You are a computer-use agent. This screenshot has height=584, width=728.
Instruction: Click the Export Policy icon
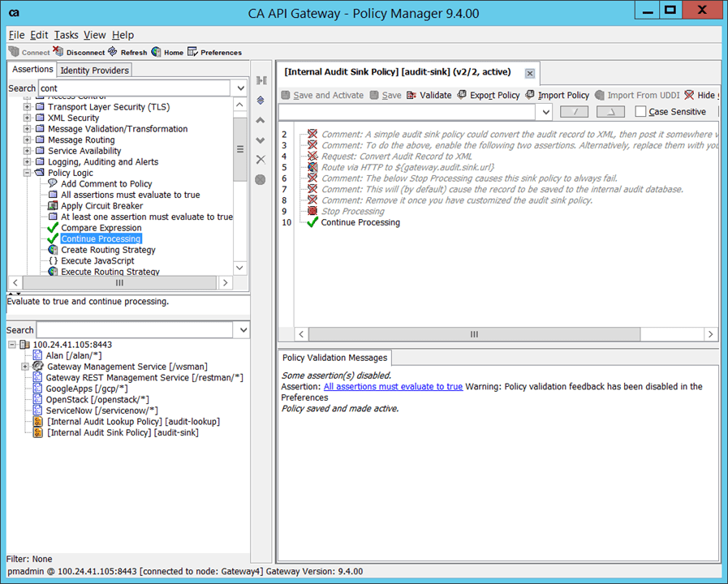pos(463,95)
